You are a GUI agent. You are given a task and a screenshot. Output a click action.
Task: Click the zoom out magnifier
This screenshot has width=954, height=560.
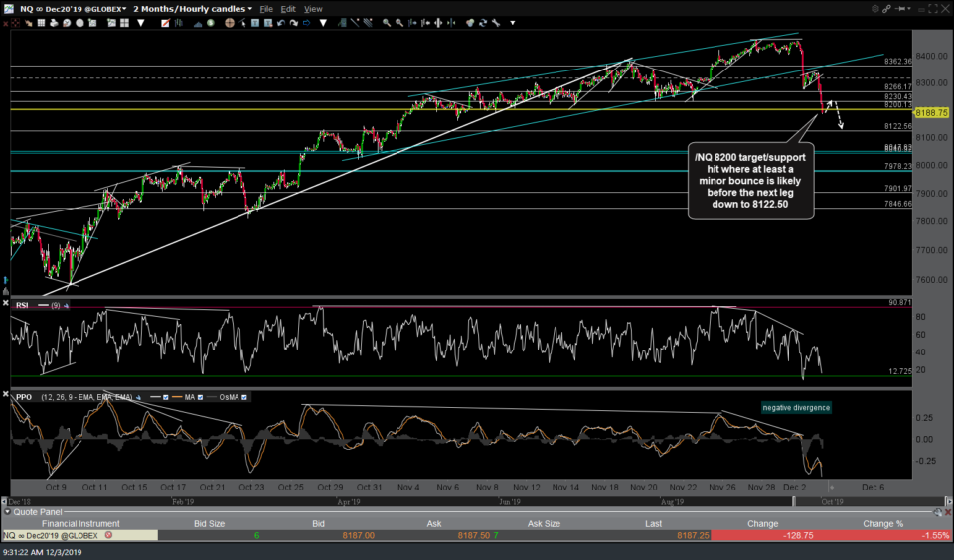click(399, 23)
